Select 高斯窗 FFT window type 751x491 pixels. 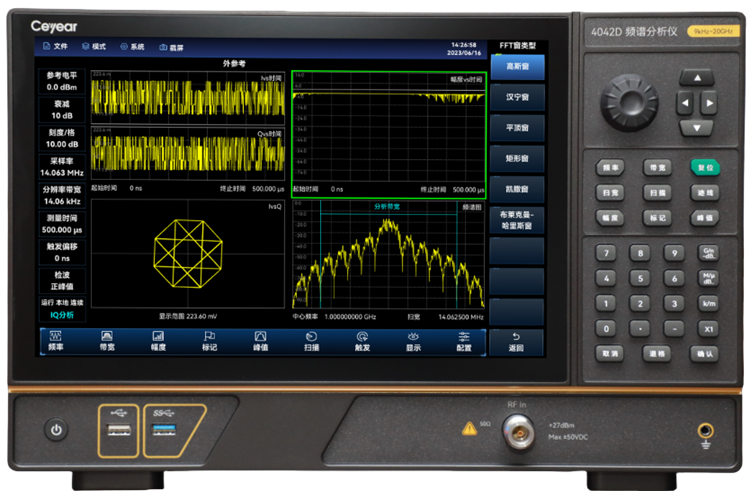[x=517, y=65]
